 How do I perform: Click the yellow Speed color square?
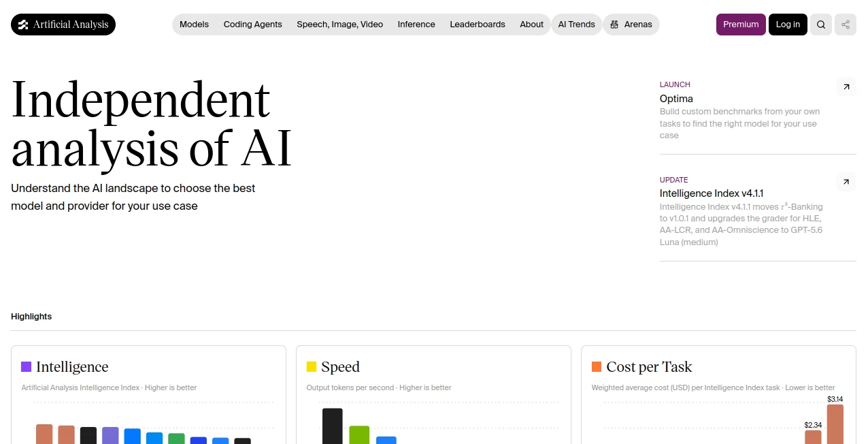click(312, 366)
